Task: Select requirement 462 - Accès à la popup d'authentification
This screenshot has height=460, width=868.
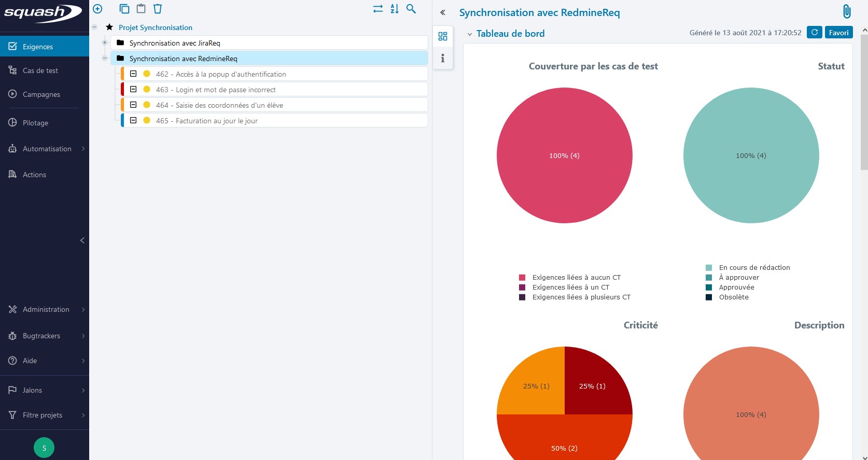Action: pos(274,74)
